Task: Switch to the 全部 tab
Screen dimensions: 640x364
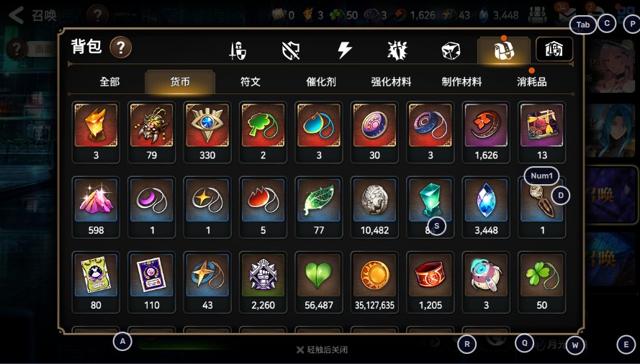Action: coord(110,81)
